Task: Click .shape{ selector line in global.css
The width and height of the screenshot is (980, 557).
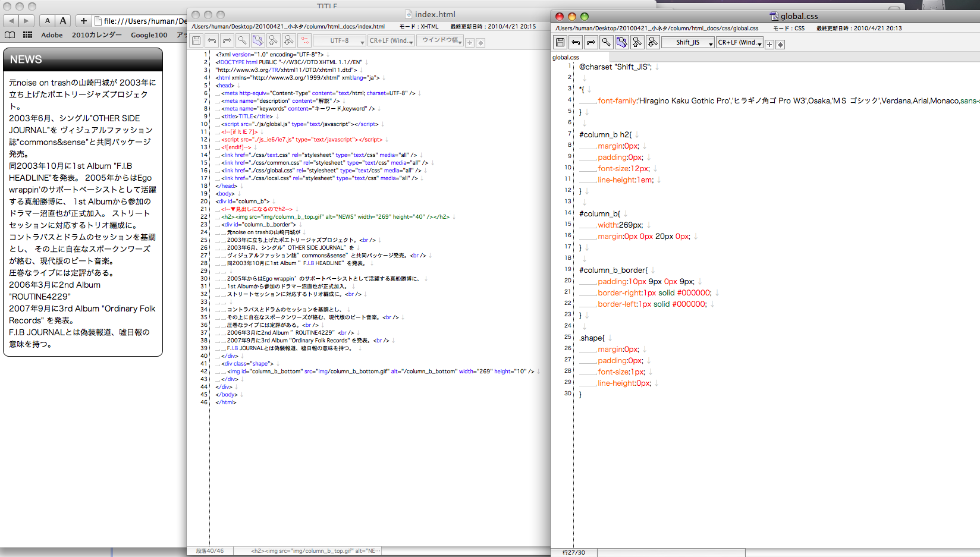Action: tap(592, 338)
